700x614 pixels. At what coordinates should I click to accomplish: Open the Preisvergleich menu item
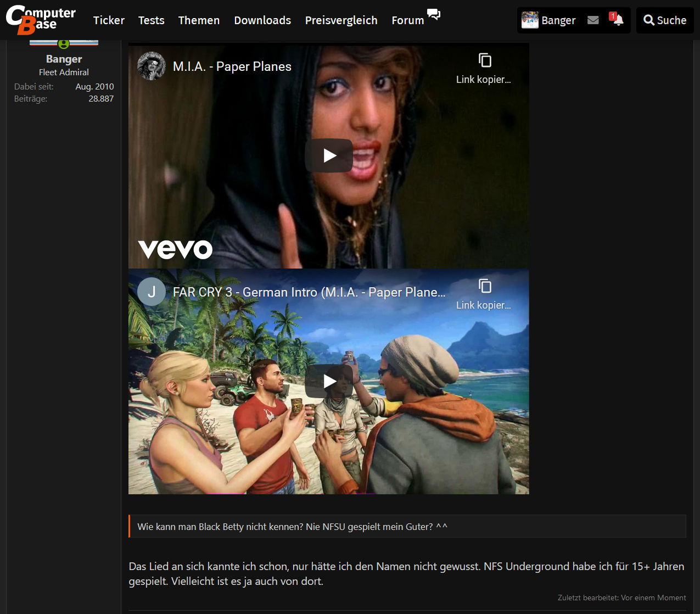(x=341, y=20)
